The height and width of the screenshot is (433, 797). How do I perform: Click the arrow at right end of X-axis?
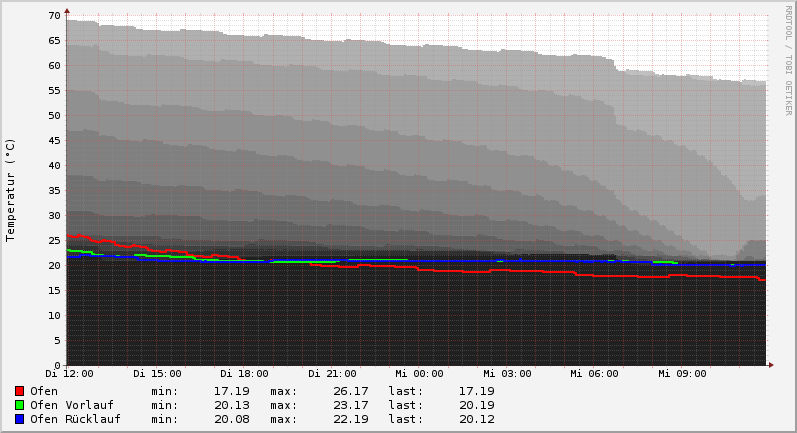(x=770, y=365)
